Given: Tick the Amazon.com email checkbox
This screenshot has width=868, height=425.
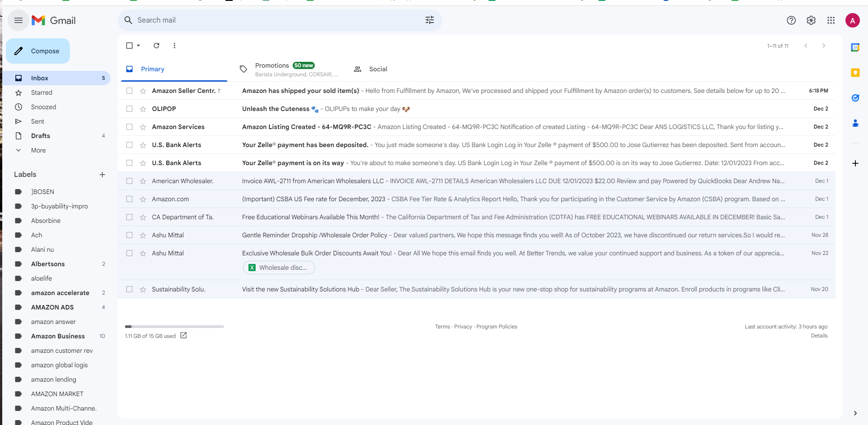Looking at the screenshot, I should (129, 199).
